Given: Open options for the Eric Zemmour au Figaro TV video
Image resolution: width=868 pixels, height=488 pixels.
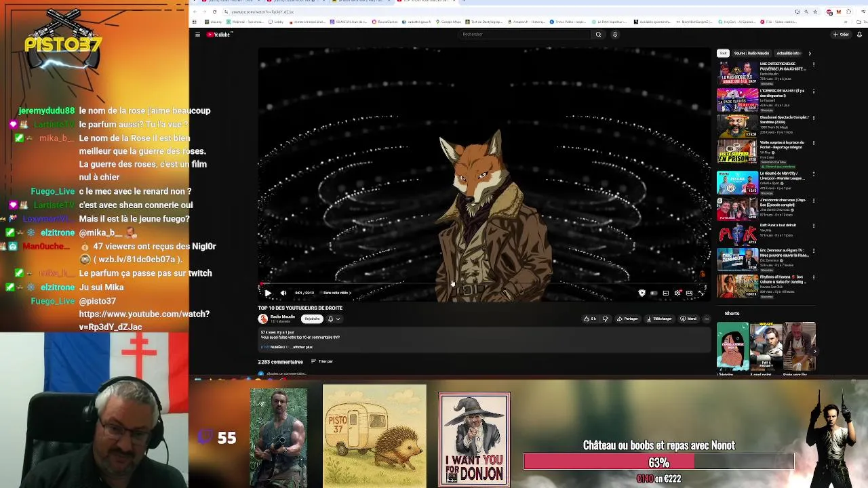Looking at the screenshot, I should click(813, 252).
